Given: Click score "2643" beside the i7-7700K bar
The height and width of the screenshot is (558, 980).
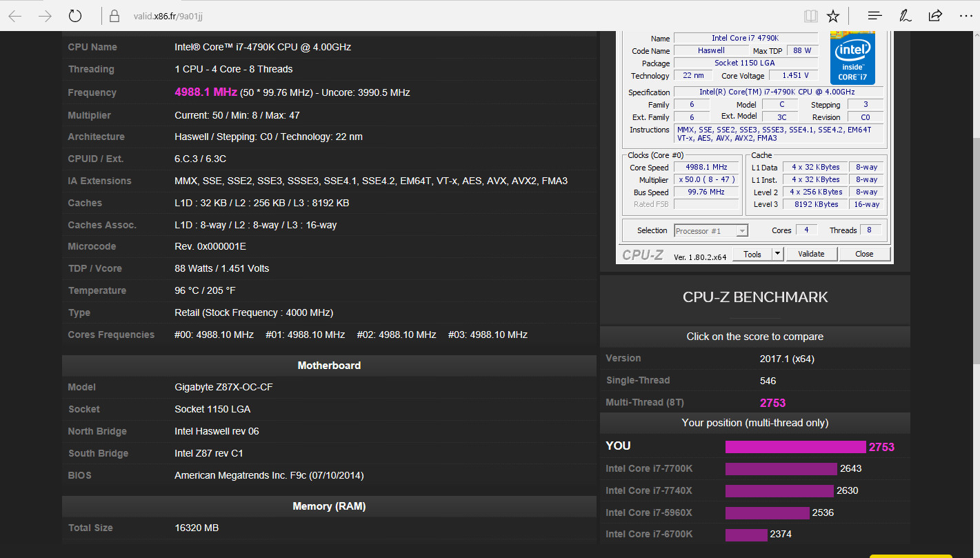Looking at the screenshot, I should [x=851, y=469].
